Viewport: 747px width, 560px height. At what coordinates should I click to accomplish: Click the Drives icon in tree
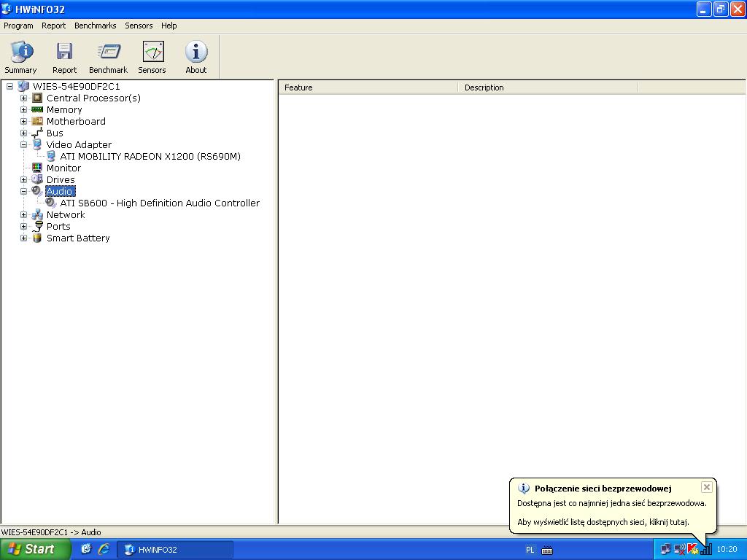pos(37,179)
